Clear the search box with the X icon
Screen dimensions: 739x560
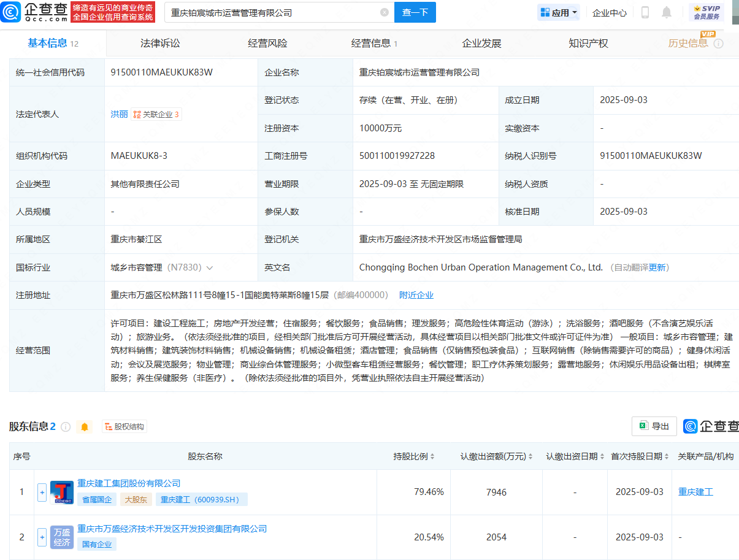(385, 12)
